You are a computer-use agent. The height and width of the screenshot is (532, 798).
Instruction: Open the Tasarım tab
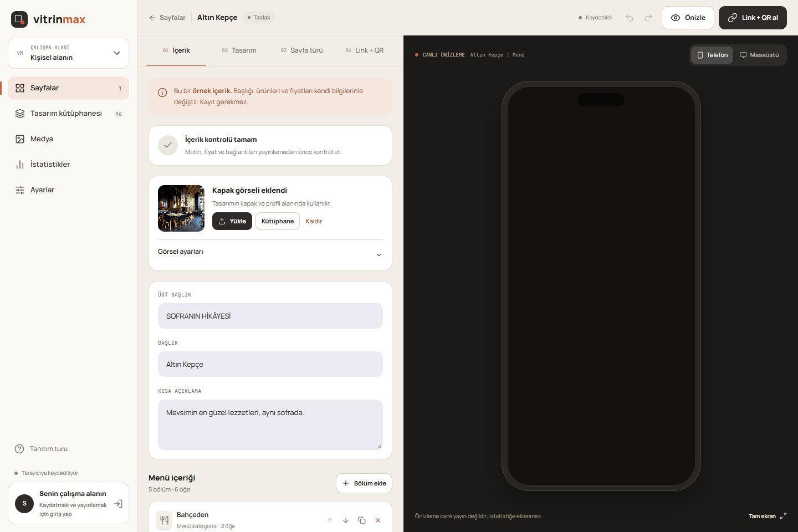click(x=239, y=50)
